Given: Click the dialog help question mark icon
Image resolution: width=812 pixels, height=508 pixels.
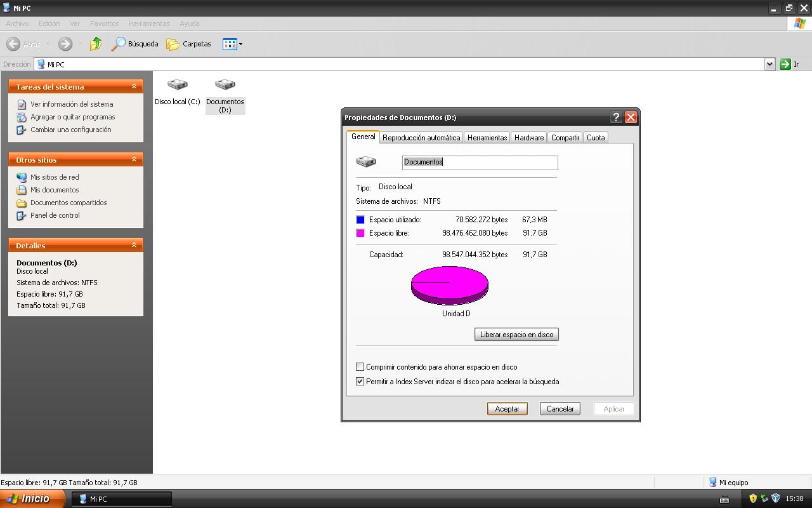Looking at the screenshot, I should [615, 117].
